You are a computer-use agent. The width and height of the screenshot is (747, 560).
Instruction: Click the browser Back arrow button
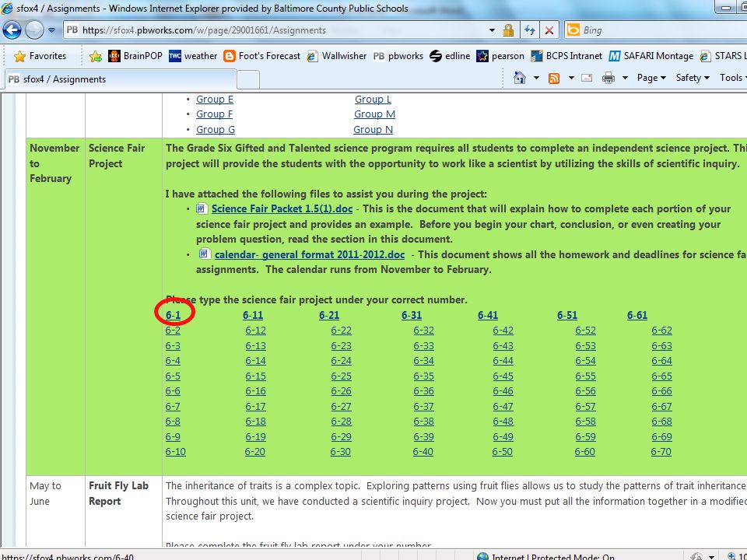[12, 30]
